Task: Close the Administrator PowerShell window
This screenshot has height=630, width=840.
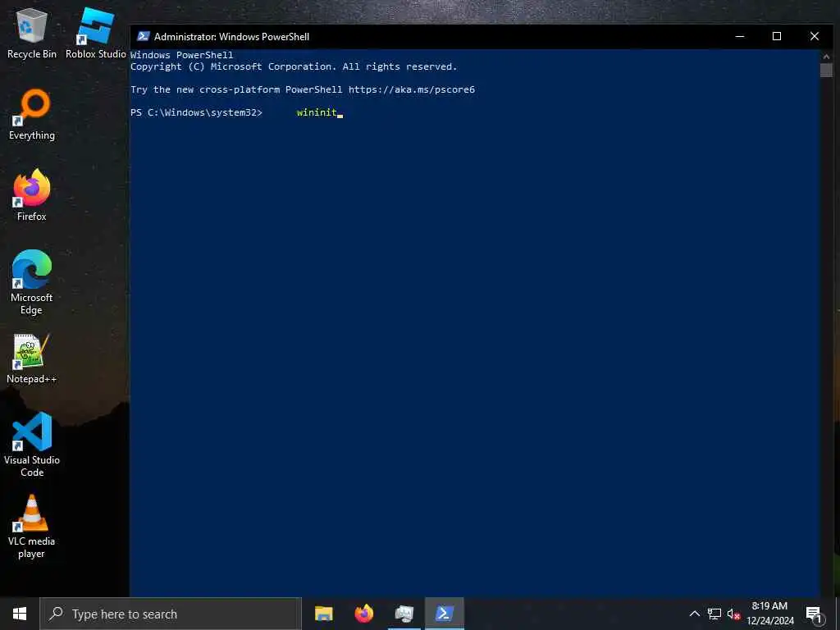Action: coord(815,36)
